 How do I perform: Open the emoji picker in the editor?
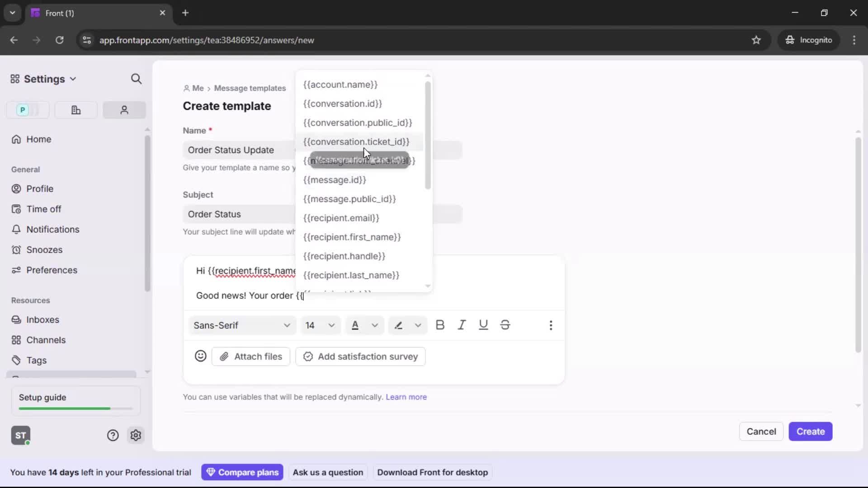(x=200, y=356)
